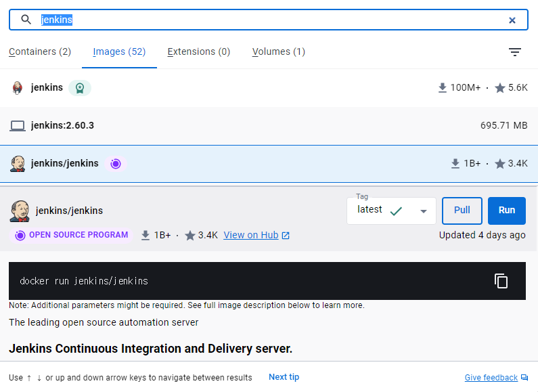Switch to the Containers (2) tab
The image size is (538, 392).
(40, 52)
